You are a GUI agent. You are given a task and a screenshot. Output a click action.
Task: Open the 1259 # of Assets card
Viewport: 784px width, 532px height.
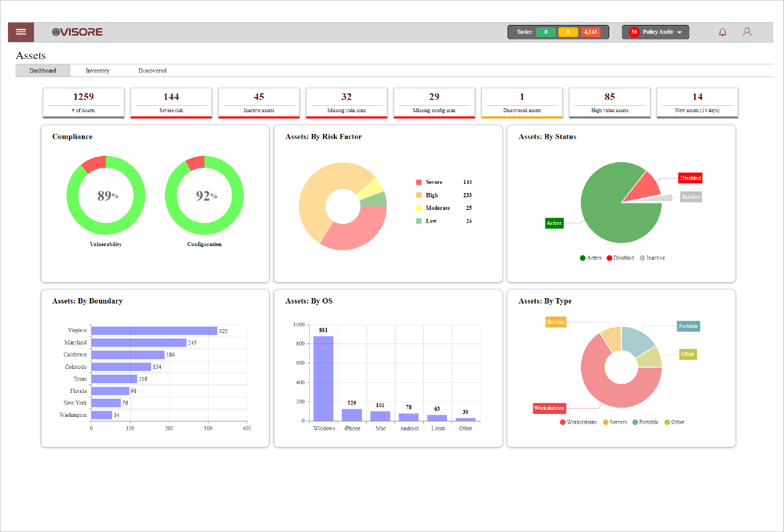click(83, 103)
